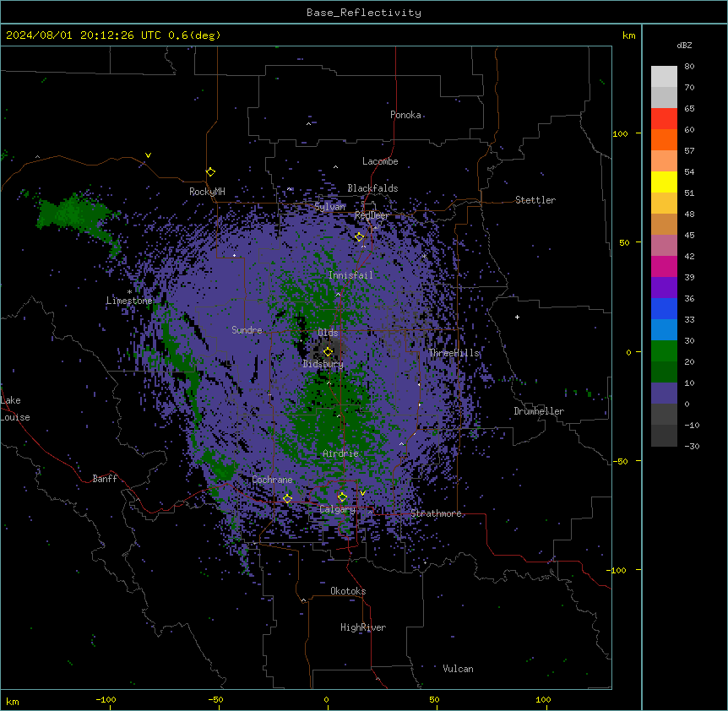This screenshot has width=728, height=711.
Task: Click the yellow diamond marker below Cochrane
Action: [x=287, y=499]
